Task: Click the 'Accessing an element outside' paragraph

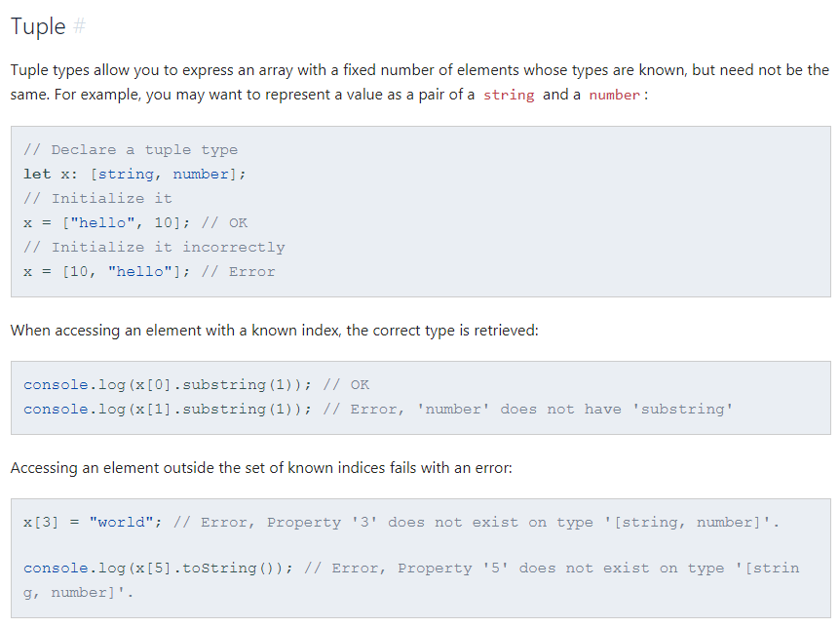Action: click(261, 468)
